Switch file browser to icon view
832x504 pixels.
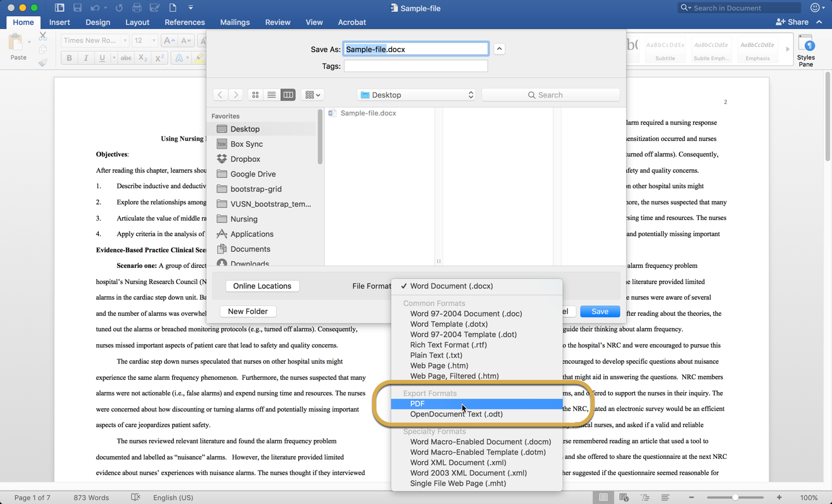[255, 95]
